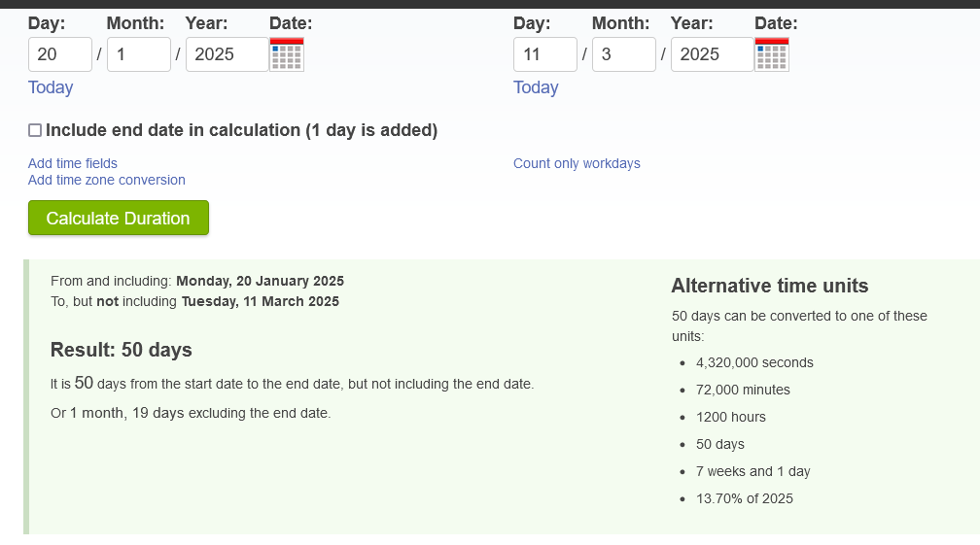This screenshot has height=545, width=980.
Task: Click the 4,320,000 seconds list entry
Action: tap(754, 362)
